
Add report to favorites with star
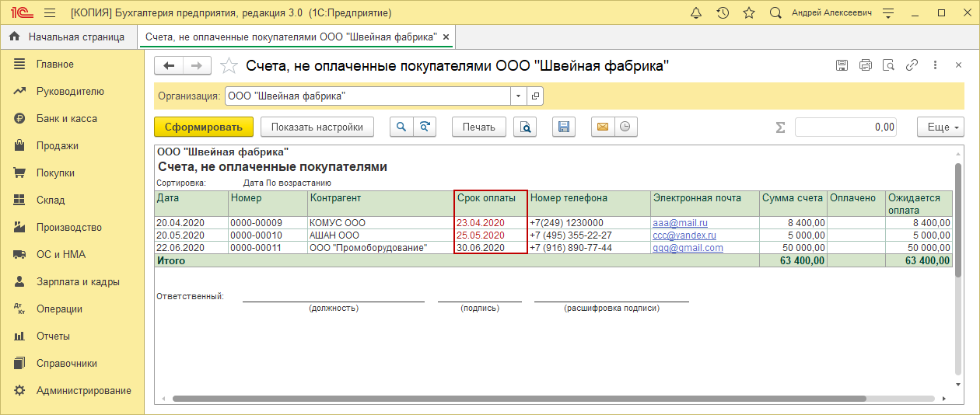coord(229,66)
